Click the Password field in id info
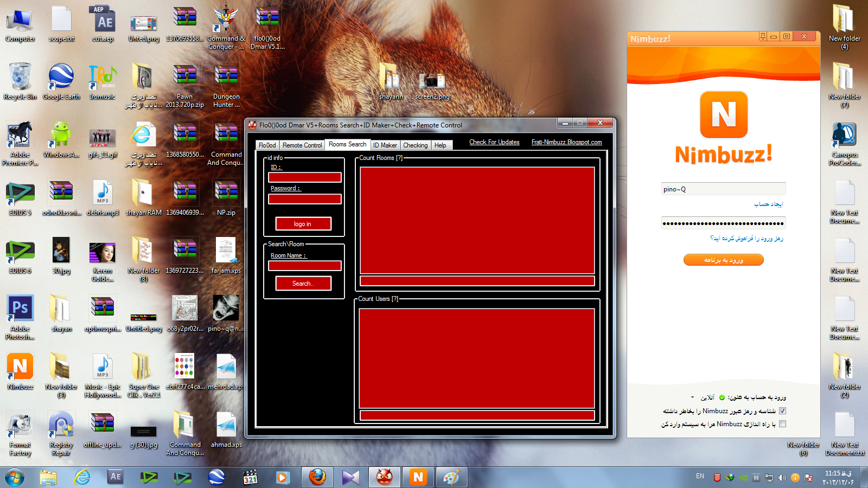 click(305, 199)
